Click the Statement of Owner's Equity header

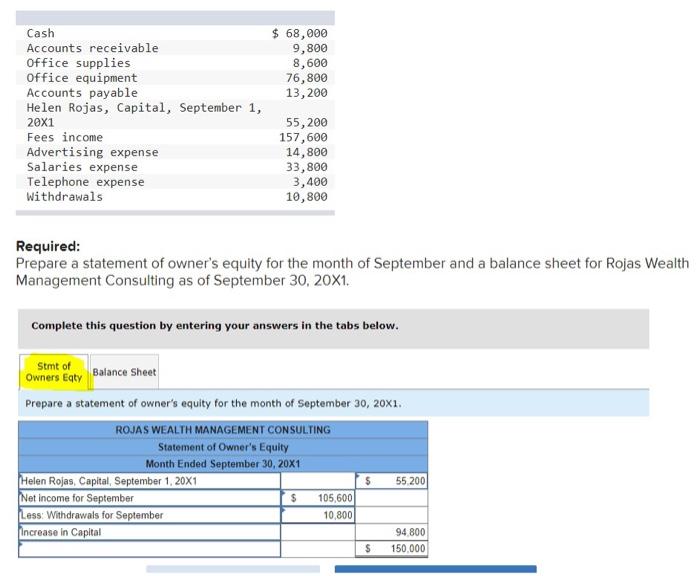[x=223, y=447]
